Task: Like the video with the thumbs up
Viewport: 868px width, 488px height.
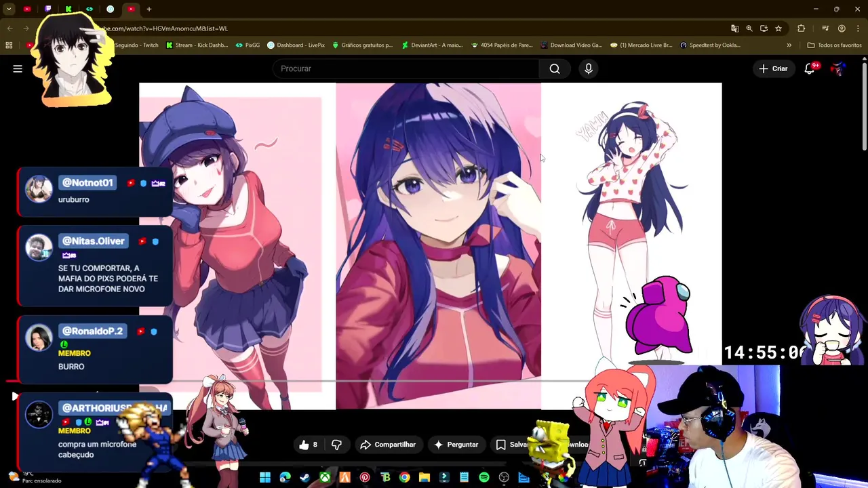Action: tap(309, 445)
